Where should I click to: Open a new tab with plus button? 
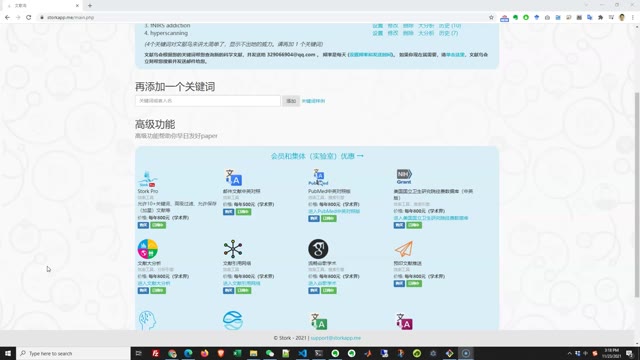coord(90,5)
